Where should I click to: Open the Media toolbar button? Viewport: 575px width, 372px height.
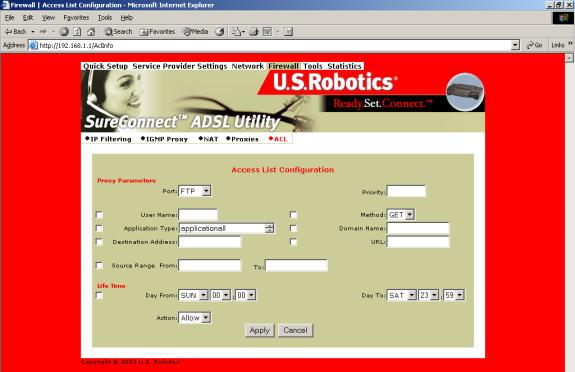tap(196, 32)
